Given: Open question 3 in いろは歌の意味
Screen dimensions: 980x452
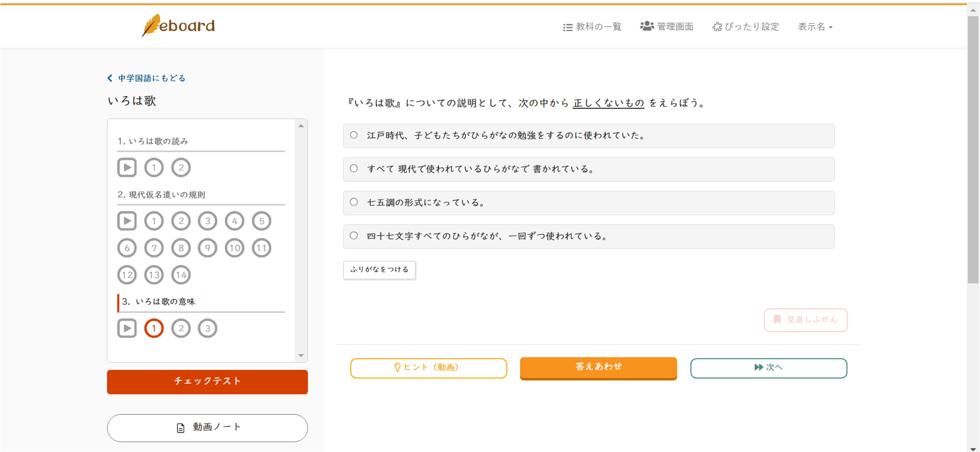Looking at the screenshot, I should (x=207, y=328).
